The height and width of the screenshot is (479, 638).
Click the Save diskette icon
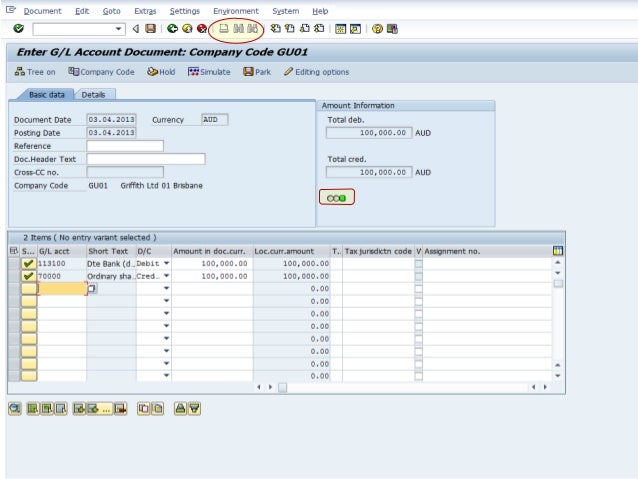pyautogui.click(x=151, y=28)
